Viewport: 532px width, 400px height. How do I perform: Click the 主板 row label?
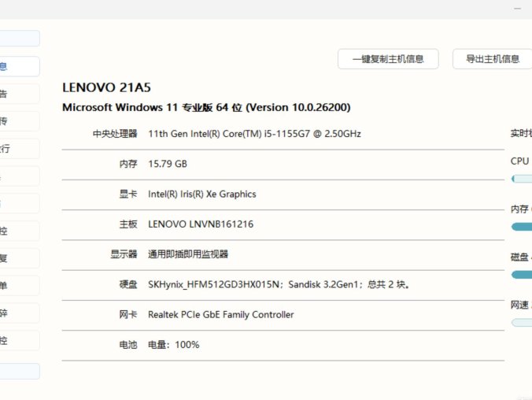pyautogui.click(x=128, y=224)
